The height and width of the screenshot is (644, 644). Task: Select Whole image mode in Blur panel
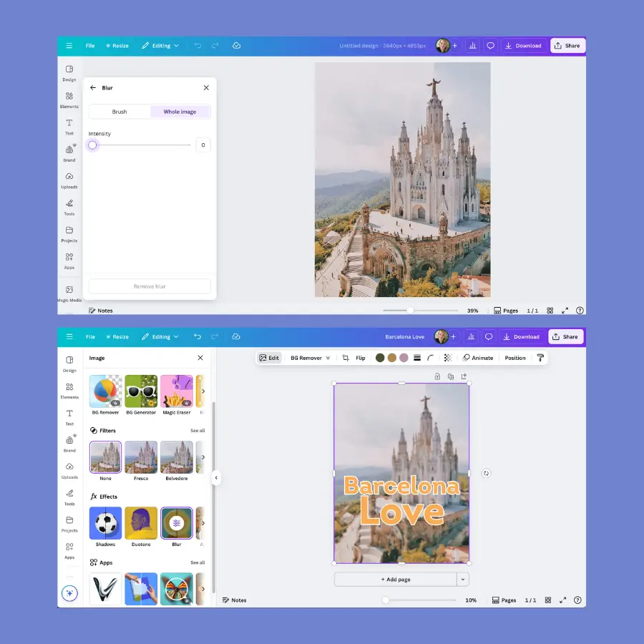pos(180,112)
